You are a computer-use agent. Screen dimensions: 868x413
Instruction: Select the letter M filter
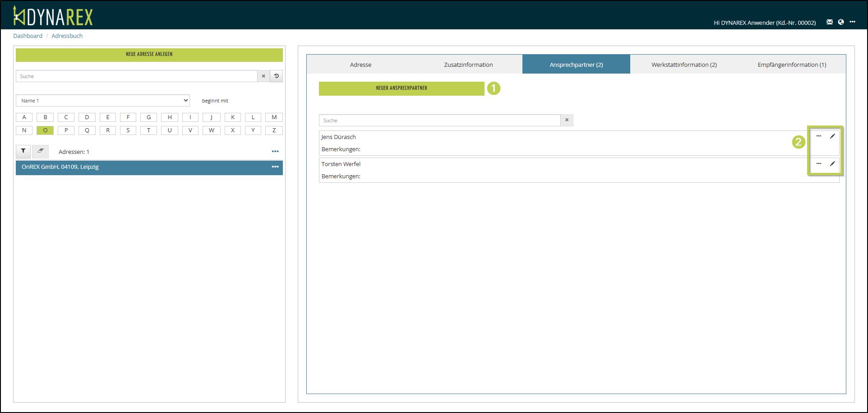274,117
